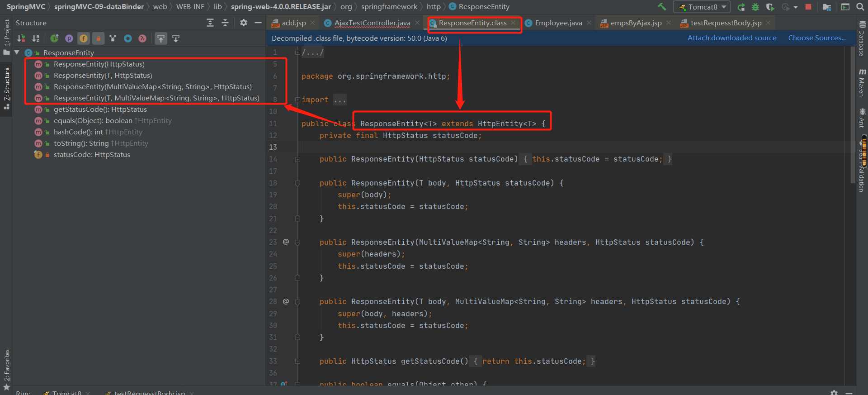This screenshot has height=395, width=868.
Task: Click springMVC-09-dataBinder breadcrumb
Action: point(99,7)
